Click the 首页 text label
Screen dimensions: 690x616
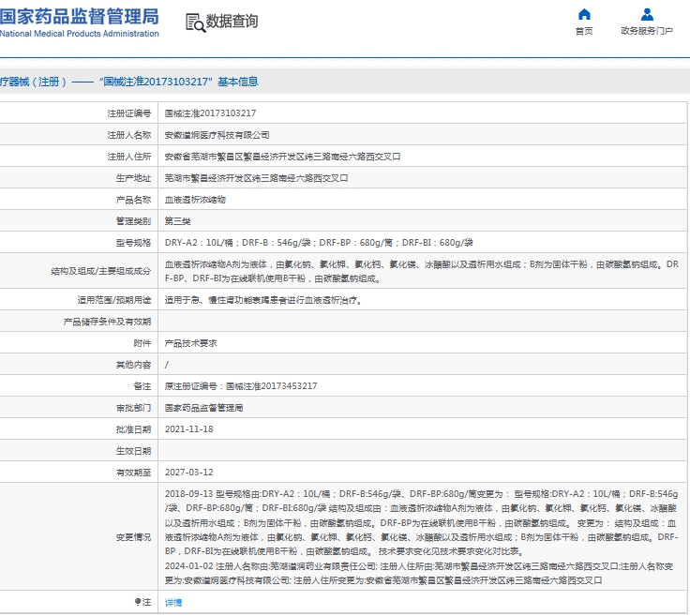[584, 31]
